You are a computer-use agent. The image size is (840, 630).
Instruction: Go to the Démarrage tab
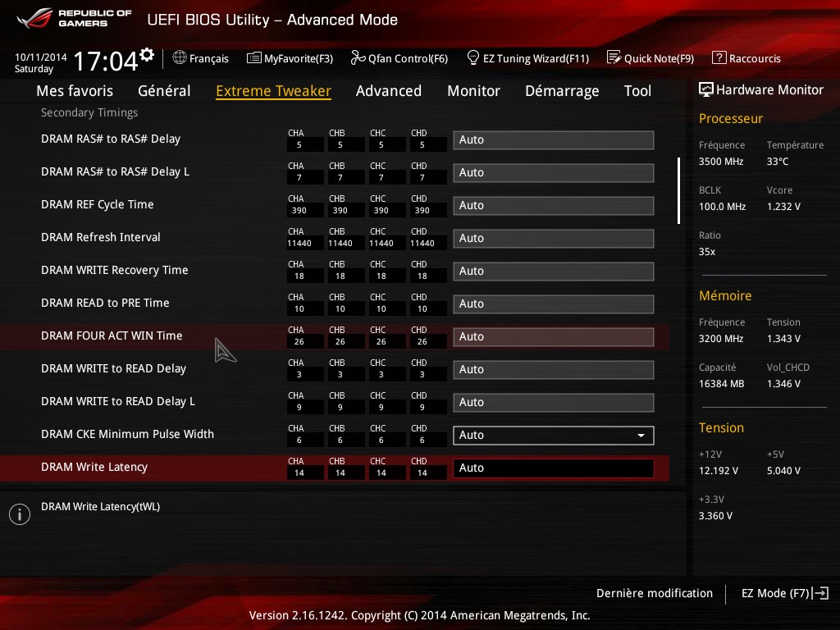pyautogui.click(x=562, y=91)
